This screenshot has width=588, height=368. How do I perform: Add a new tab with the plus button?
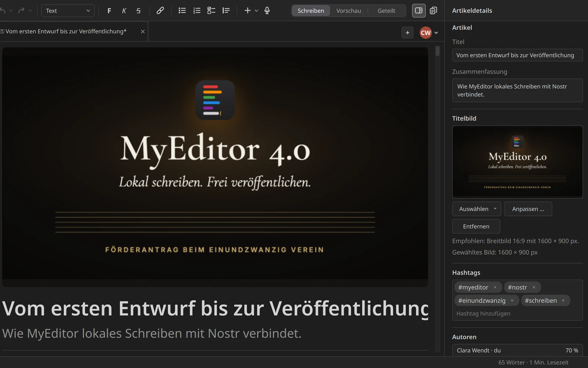point(408,33)
